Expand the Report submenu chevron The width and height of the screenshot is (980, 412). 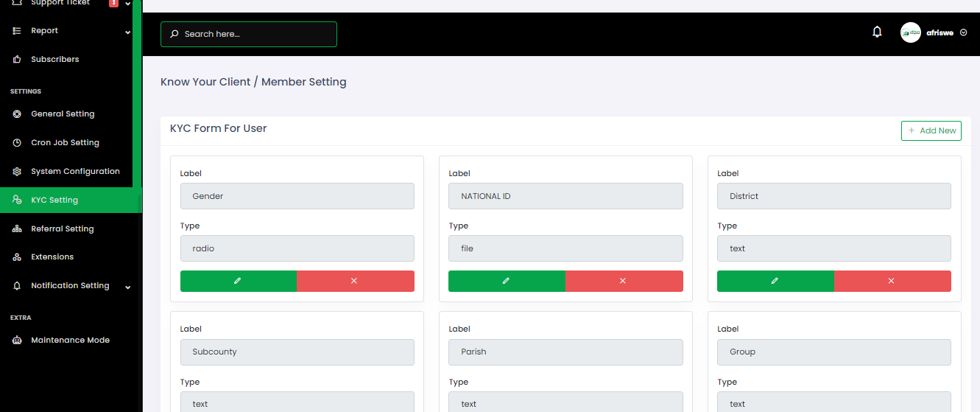point(127,32)
